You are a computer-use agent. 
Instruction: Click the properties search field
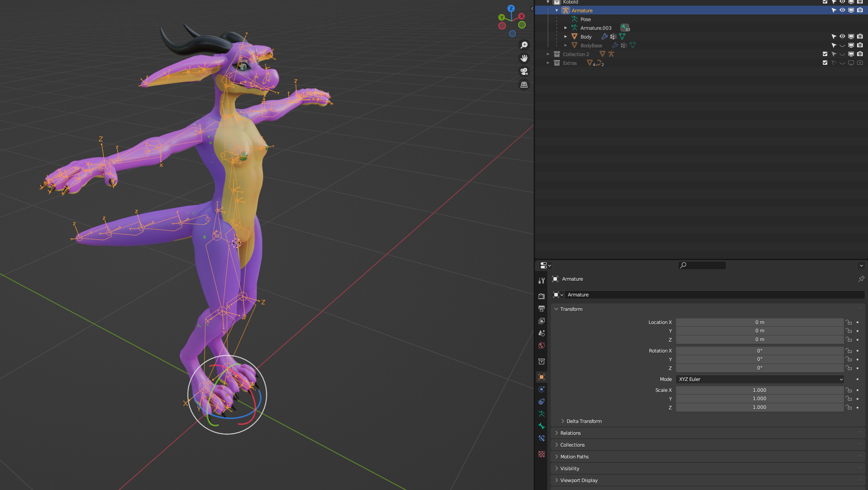click(x=702, y=265)
